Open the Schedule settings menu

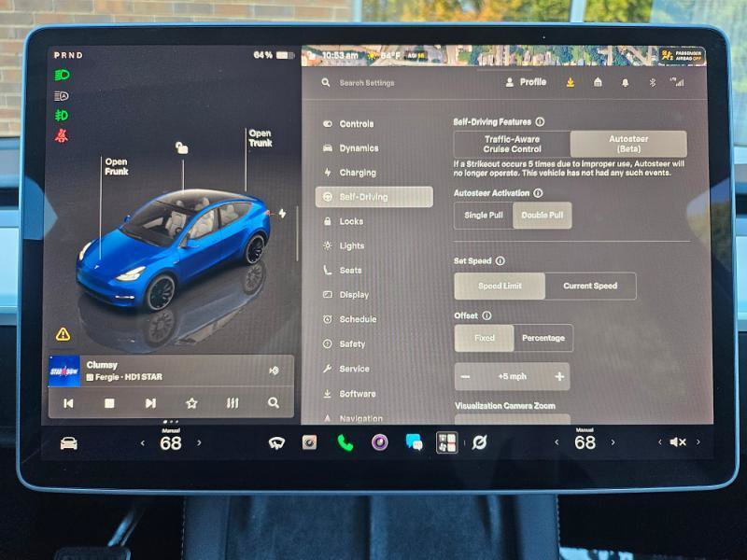[349, 319]
